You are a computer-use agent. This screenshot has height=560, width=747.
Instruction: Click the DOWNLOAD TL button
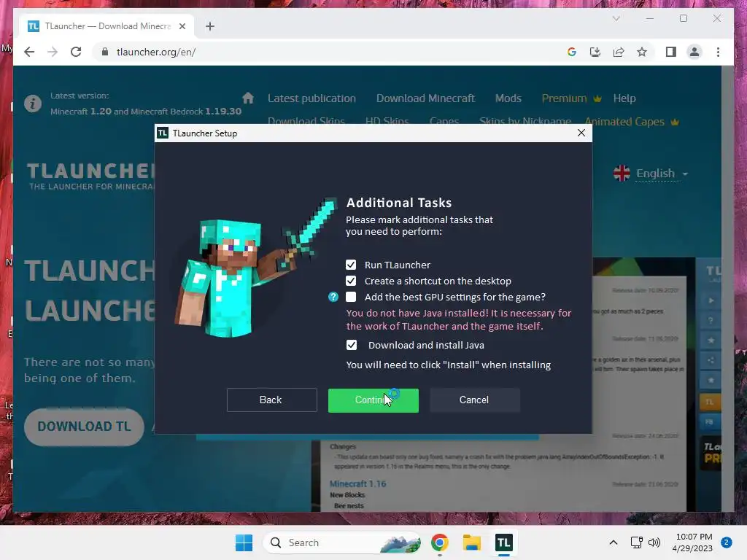tap(84, 427)
